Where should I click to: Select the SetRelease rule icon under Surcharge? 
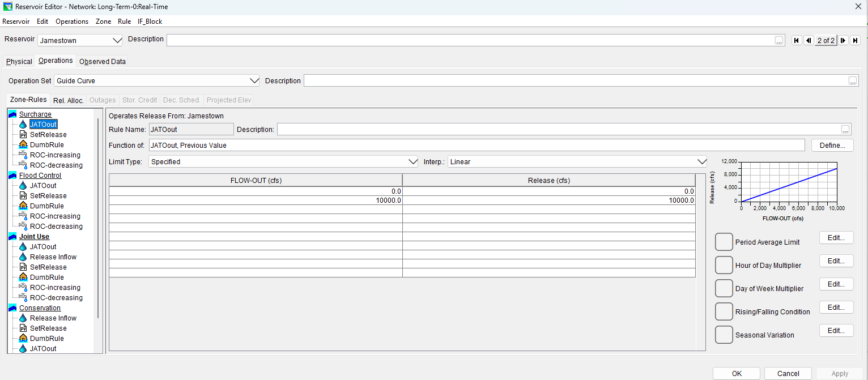23,135
